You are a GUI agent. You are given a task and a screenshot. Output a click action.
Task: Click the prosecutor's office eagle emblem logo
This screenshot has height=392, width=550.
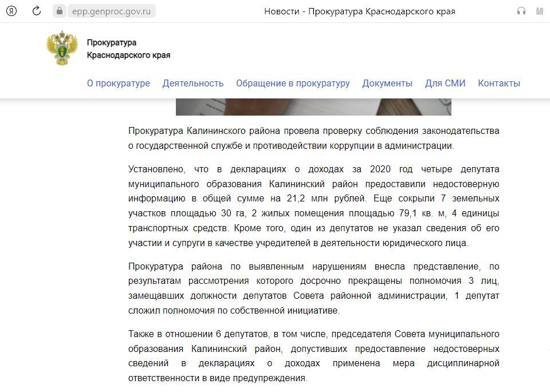(x=61, y=49)
